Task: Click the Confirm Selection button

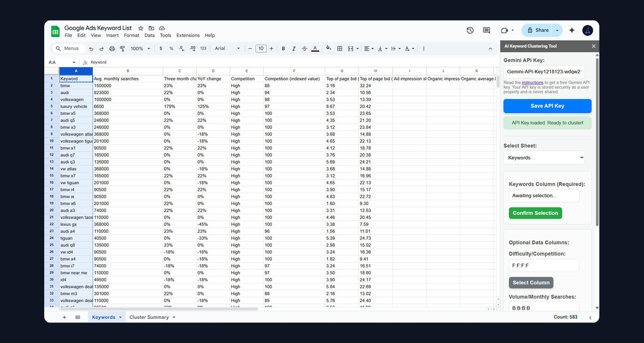Action: click(x=535, y=213)
